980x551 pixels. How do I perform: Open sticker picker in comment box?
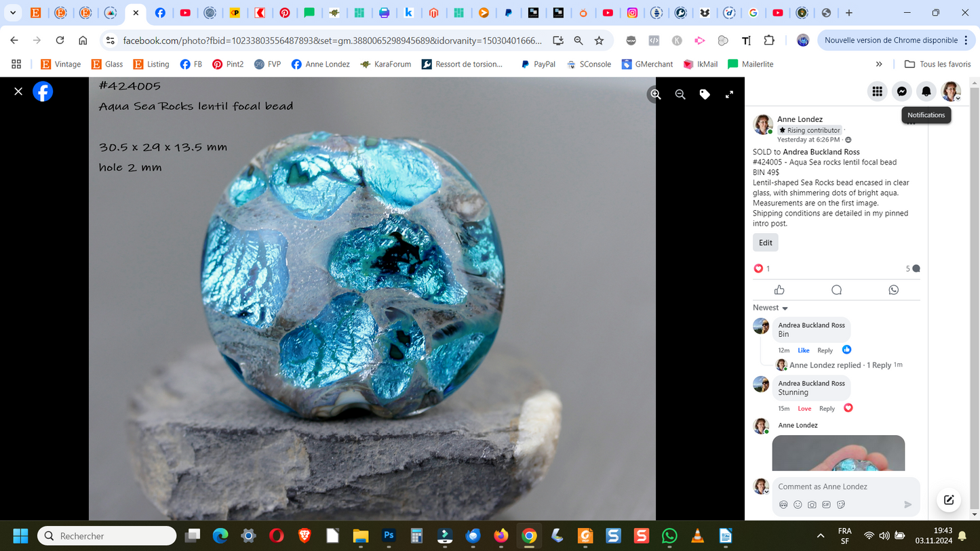click(841, 505)
